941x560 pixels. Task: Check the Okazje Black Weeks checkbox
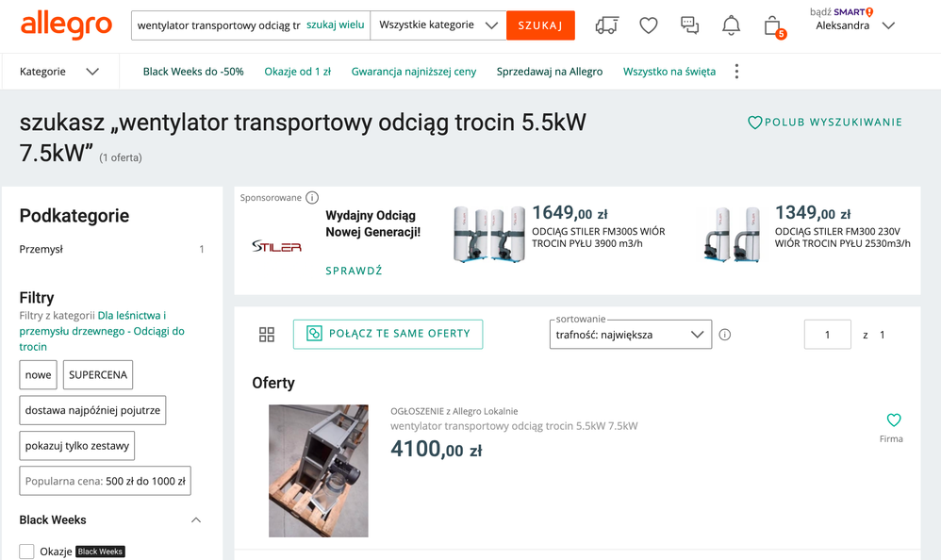[x=27, y=552]
